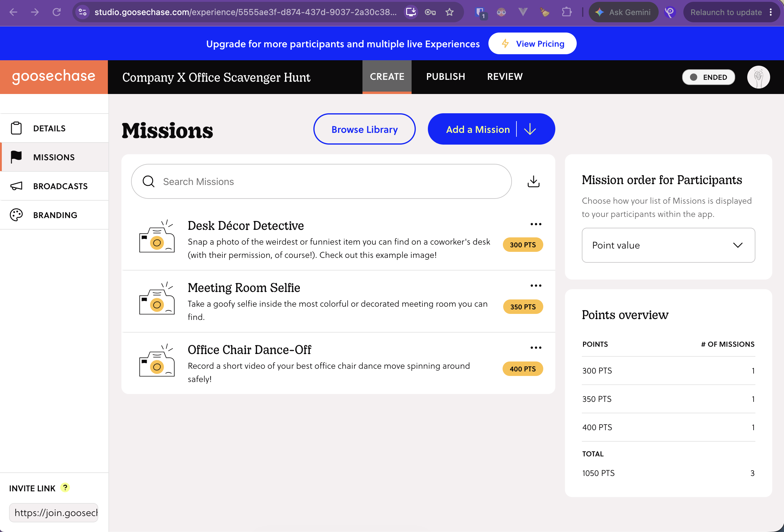Screen dimensions: 784x532
Task: Click Relaunch to update
Action: 726,12
